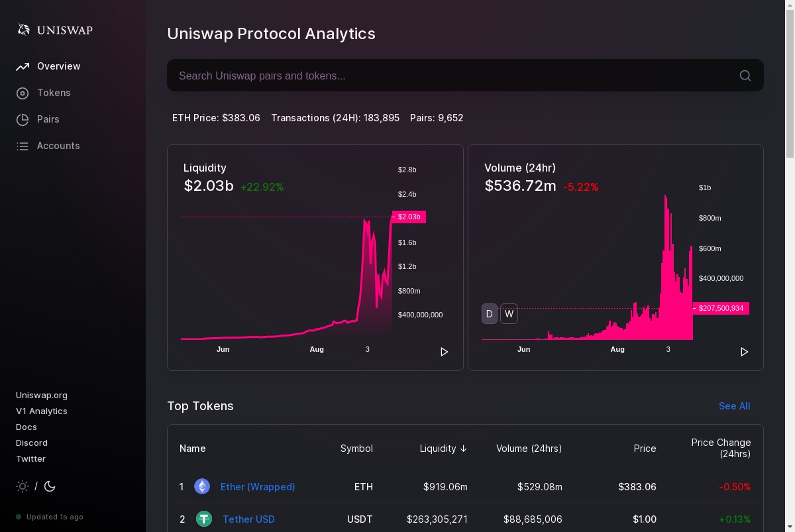Open Twitter link in sidebar
The image size is (795, 532).
pos(30,459)
